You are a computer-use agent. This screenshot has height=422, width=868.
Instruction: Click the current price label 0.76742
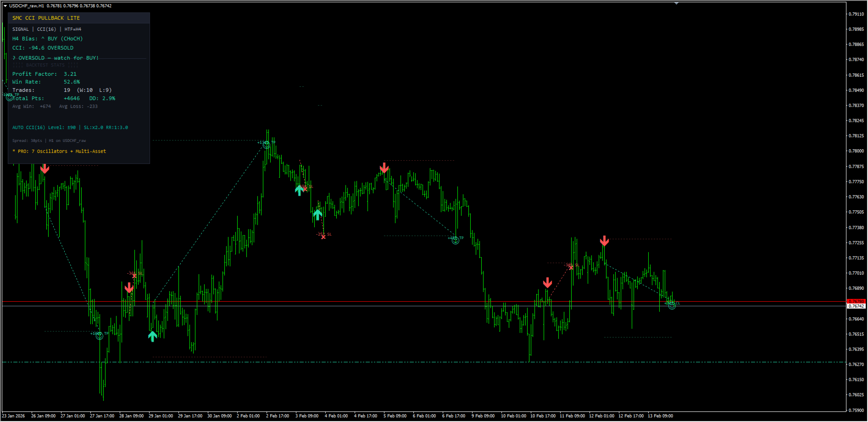pyautogui.click(x=856, y=306)
